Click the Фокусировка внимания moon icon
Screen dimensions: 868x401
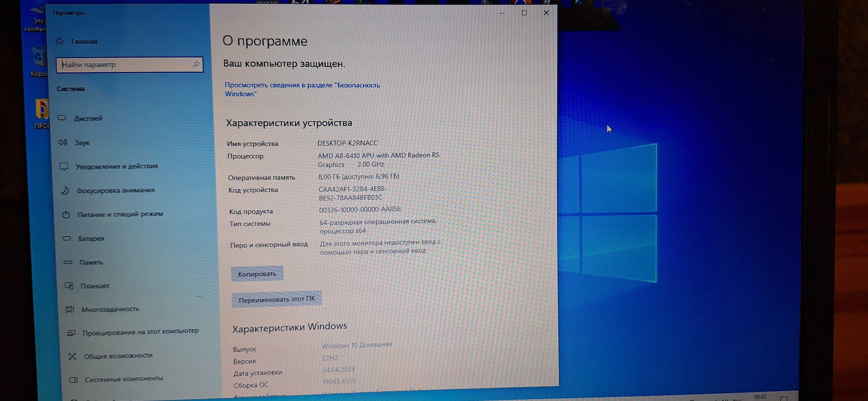coord(65,190)
